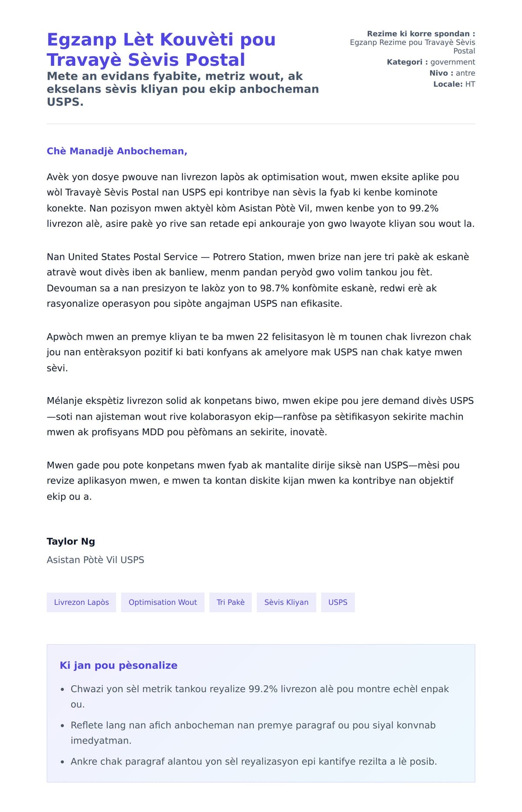Click the signature name 'Taylor Ng'
Image resolution: width=522 pixels, height=812 pixels.
click(x=71, y=541)
